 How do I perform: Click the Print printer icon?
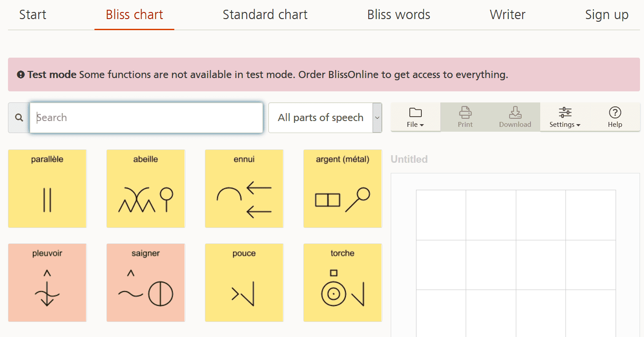465,118
